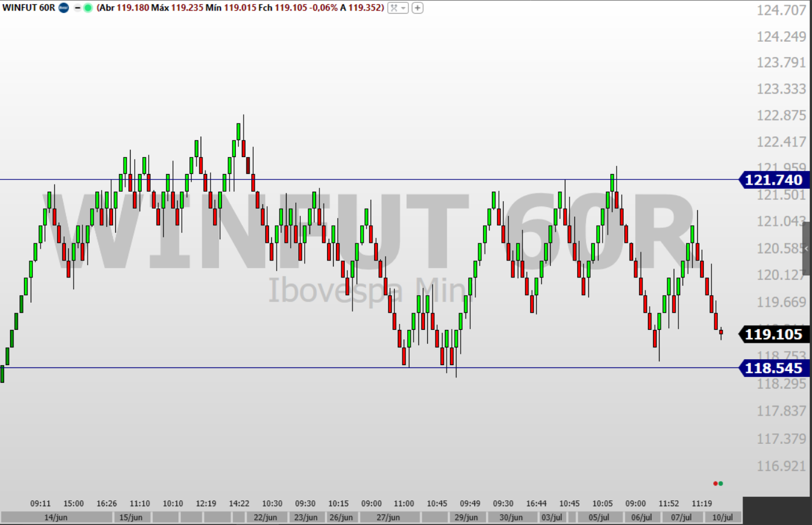This screenshot has height=525, width=812.
Task: Click the 11:52 time label on axis
Action: coord(669,504)
